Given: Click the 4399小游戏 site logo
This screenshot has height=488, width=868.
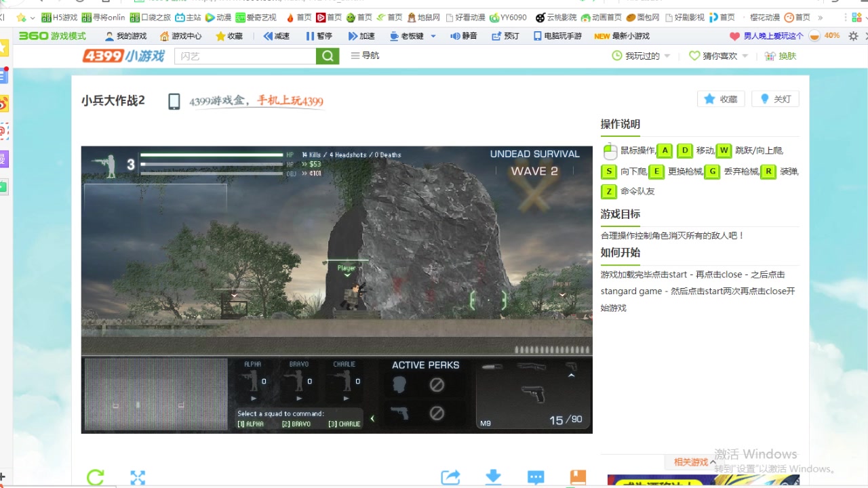Looking at the screenshot, I should [x=123, y=56].
